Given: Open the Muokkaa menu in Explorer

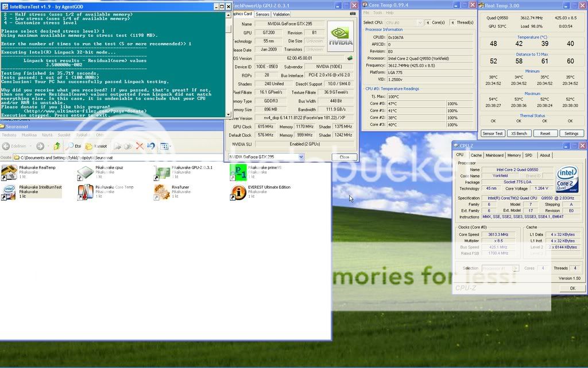Looking at the screenshot, I should pyautogui.click(x=29, y=135).
